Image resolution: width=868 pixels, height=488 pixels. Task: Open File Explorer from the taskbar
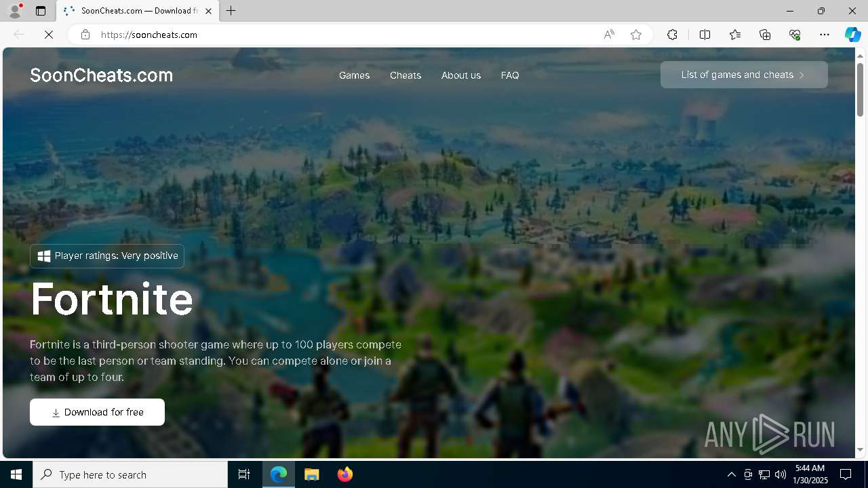pyautogui.click(x=312, y=474)
